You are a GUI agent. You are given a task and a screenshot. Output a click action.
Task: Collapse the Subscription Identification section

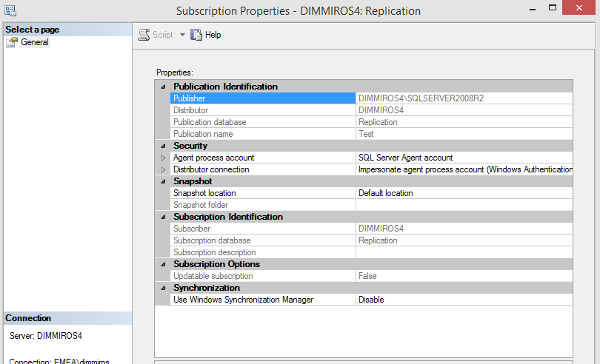(x=163, y=217)
